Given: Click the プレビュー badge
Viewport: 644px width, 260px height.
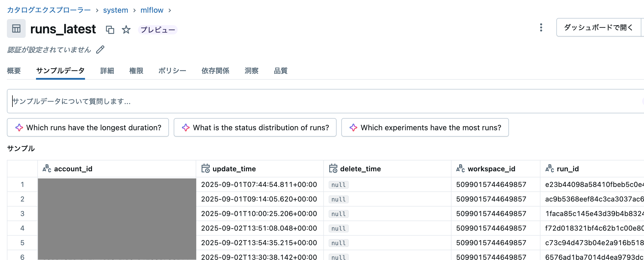Looking at the screenshot, I should tap(157, 30).
